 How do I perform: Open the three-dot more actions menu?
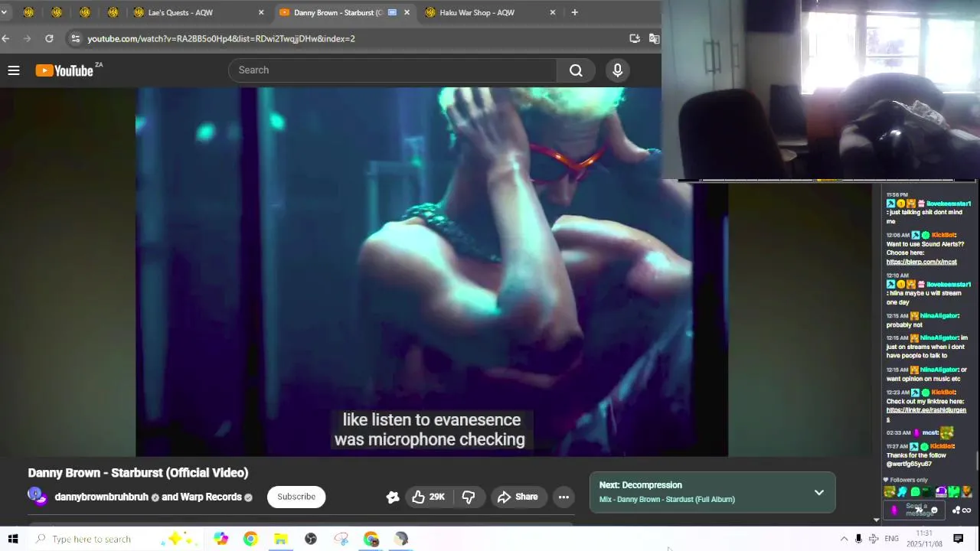[x=563, y=497]
